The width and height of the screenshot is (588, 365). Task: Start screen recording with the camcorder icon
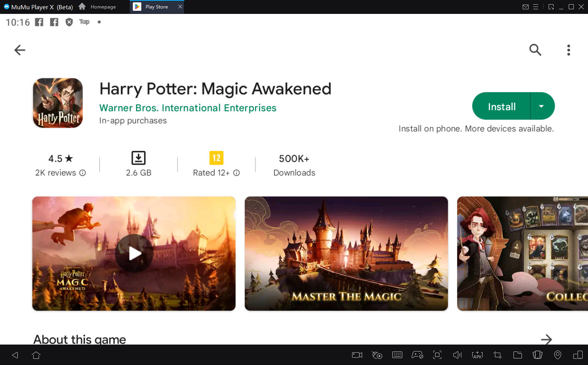point(357,355)
